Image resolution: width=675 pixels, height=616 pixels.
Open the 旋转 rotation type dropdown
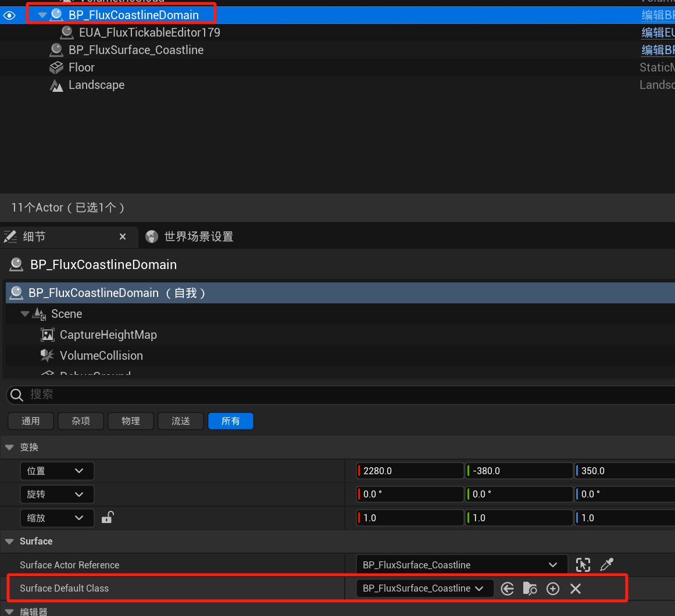(57, 495)
